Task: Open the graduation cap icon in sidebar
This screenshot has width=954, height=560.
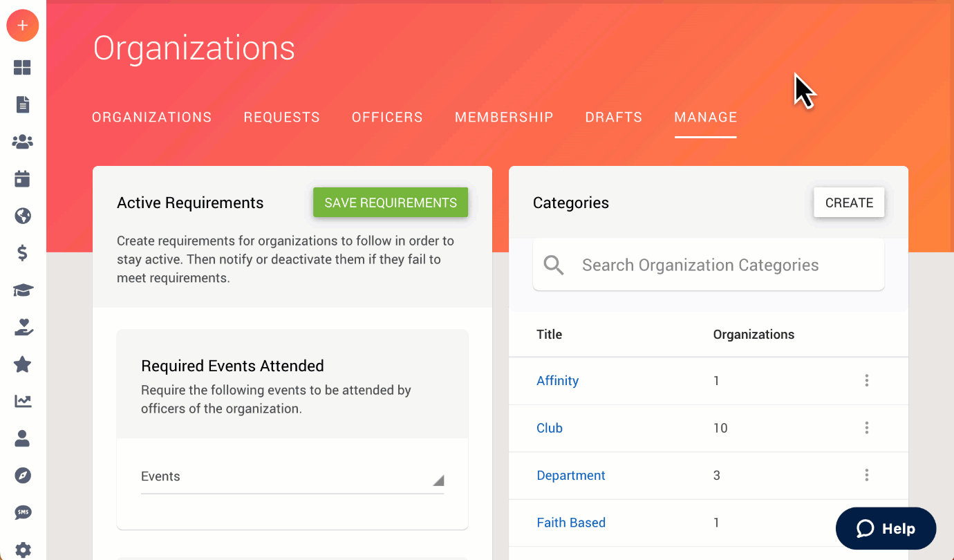Action: tap(23, 290)
